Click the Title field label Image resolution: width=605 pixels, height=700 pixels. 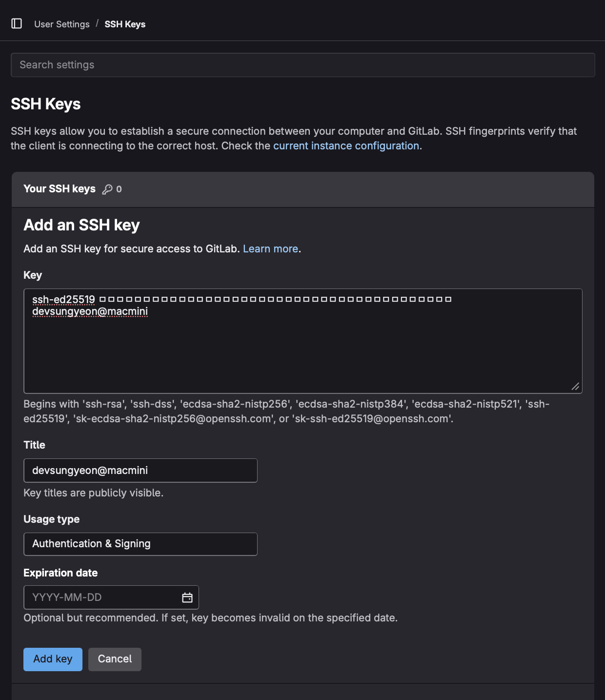click(x=34, y=445)
